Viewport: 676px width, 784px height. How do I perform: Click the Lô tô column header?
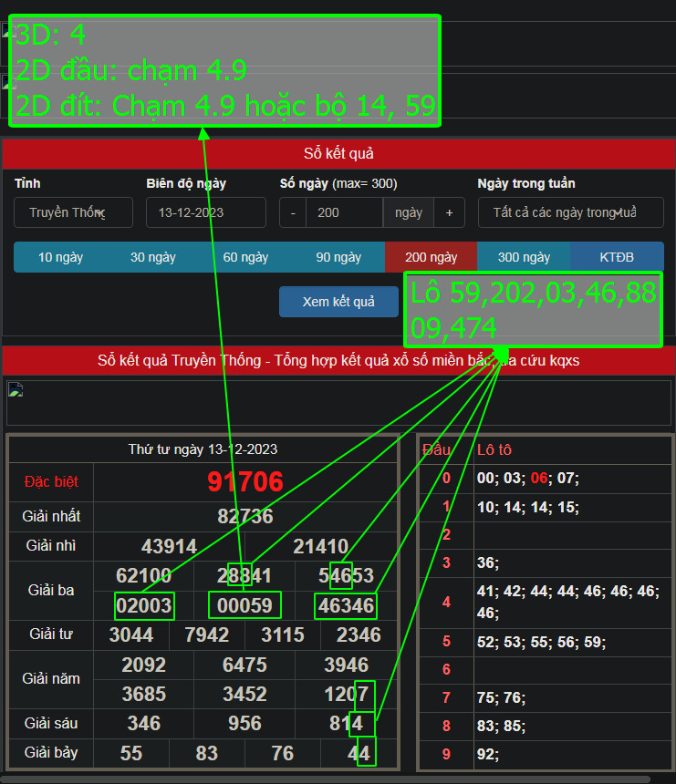(x=494, y=449)
